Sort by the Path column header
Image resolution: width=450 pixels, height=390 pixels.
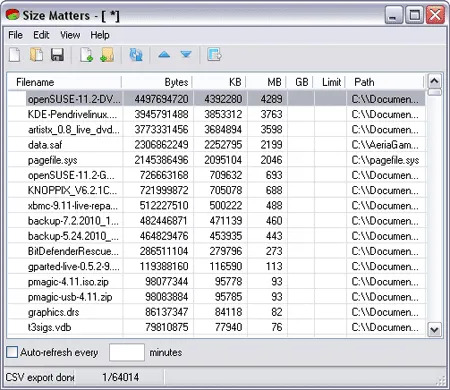click(x=384, y=82)
